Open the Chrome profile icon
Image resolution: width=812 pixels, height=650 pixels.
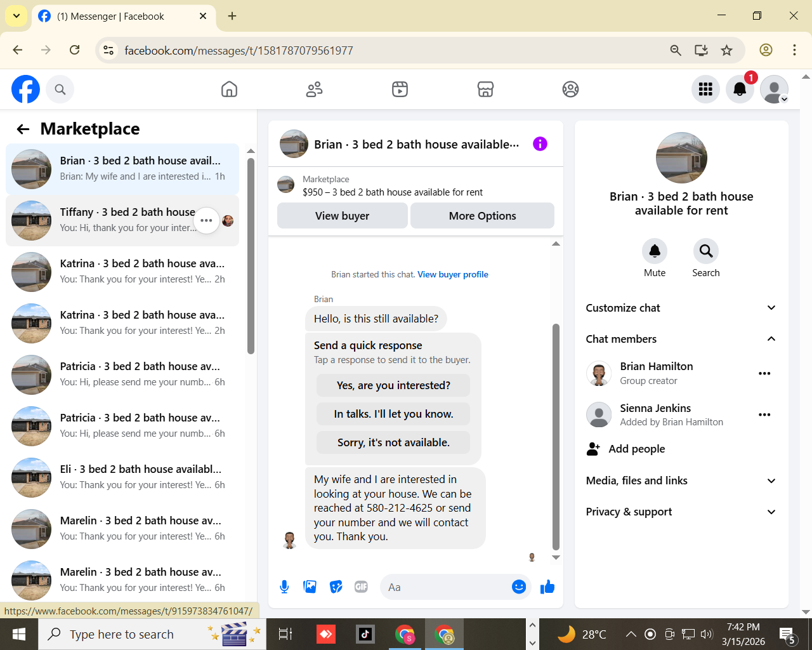[x=766, y=50]
